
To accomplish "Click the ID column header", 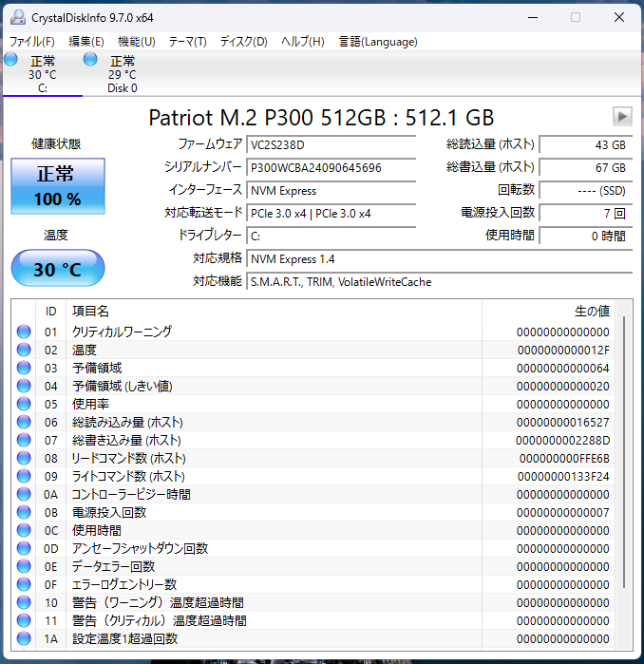I will (50, 312).
